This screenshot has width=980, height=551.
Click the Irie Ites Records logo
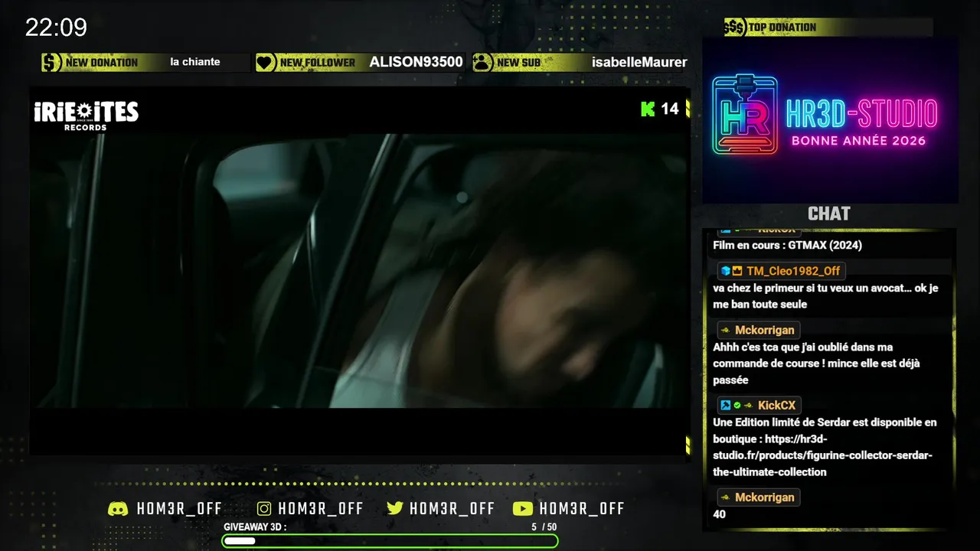click(87, 116)
